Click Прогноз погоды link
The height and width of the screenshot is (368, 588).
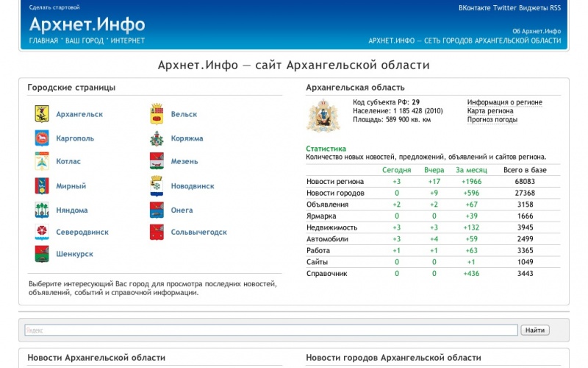click(x=492, y=120)
